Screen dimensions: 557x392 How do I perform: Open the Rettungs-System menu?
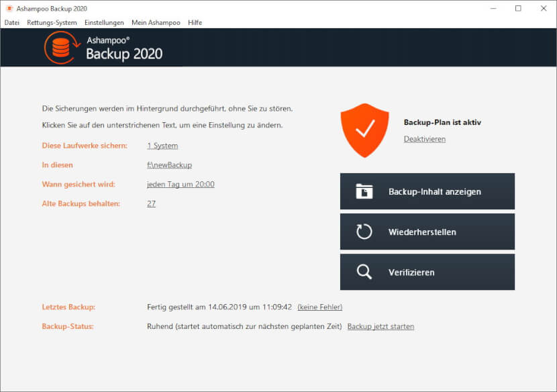tap(52, 22)
